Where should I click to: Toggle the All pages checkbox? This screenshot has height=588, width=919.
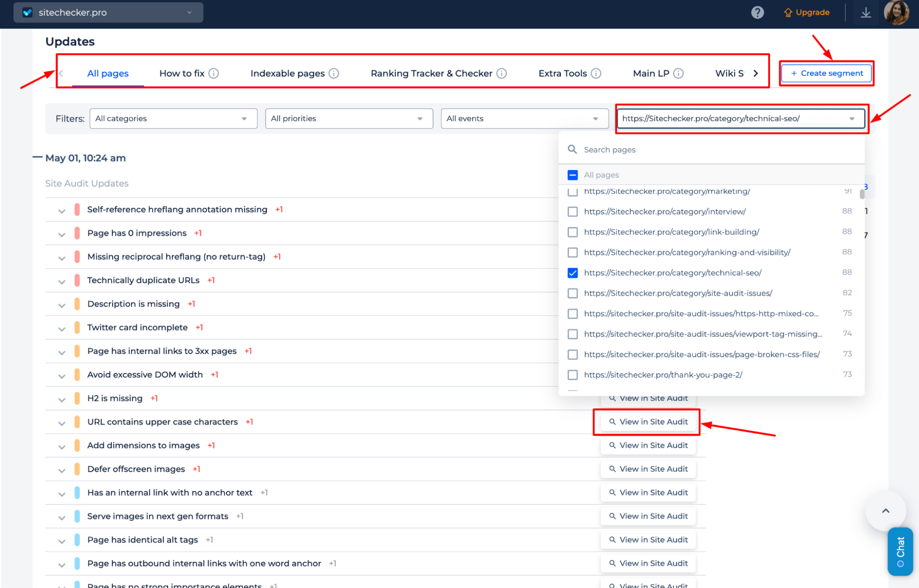point(573,175)
